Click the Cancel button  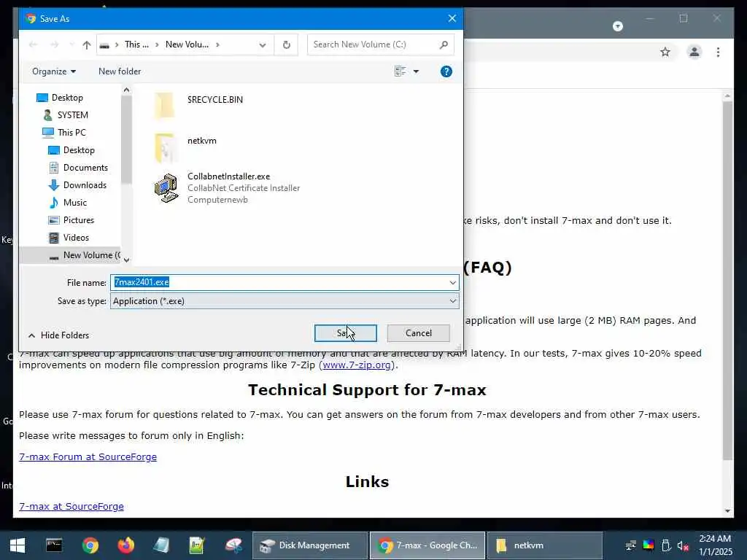418,333
